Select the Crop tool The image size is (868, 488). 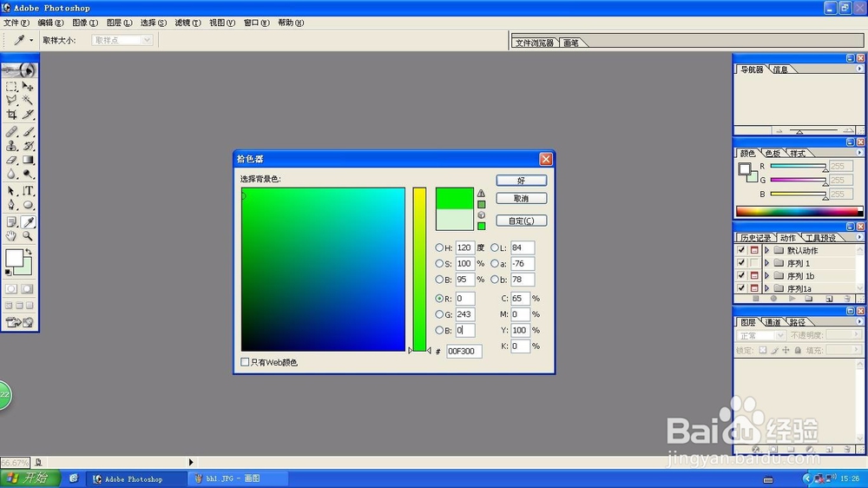pyautogui.click(x=11, y=114)
